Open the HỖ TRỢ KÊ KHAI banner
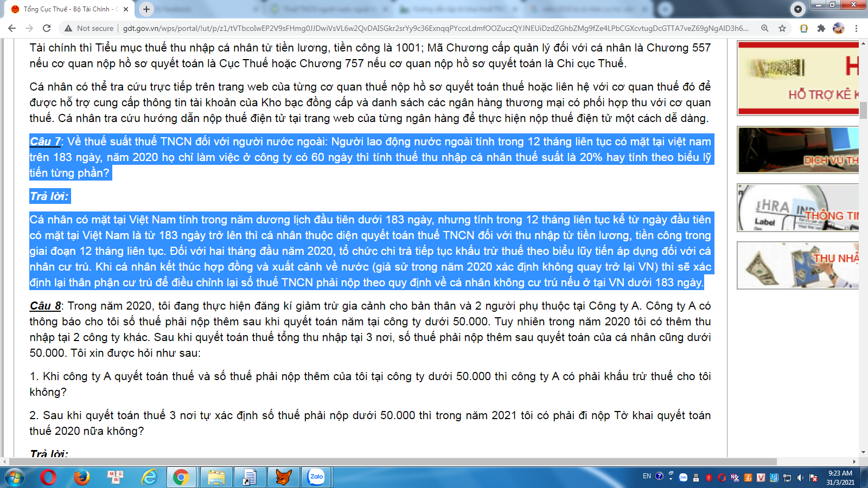The height and width of the screenshot is (488, 868). coord(798,78)
